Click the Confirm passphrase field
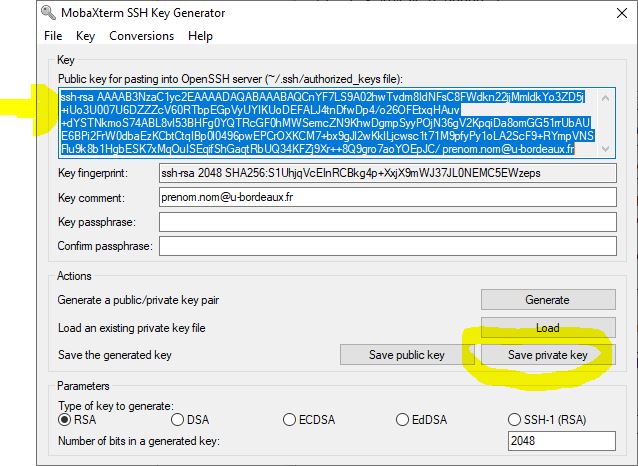The width and height of the screenshot is (638, 466). coord(388,246)
